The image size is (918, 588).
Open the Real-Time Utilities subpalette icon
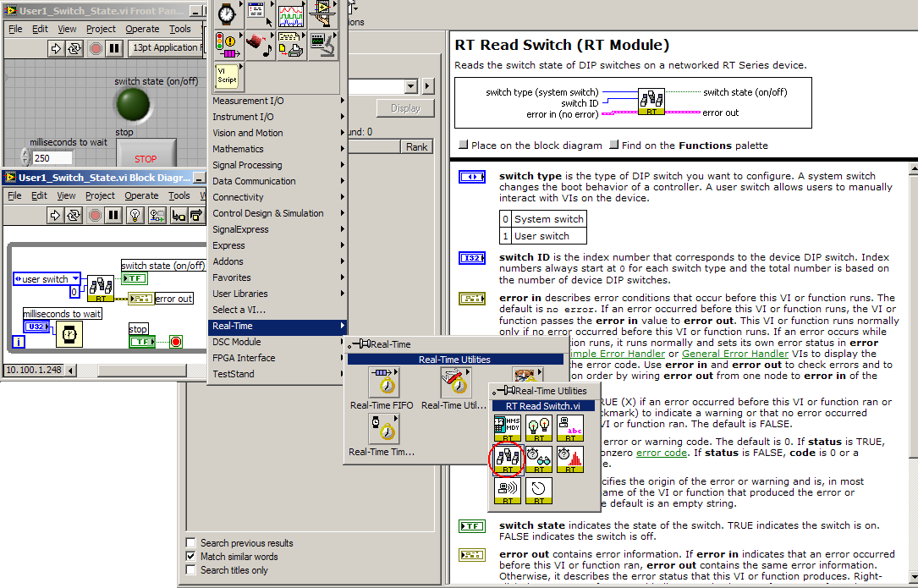coord(456,382)
